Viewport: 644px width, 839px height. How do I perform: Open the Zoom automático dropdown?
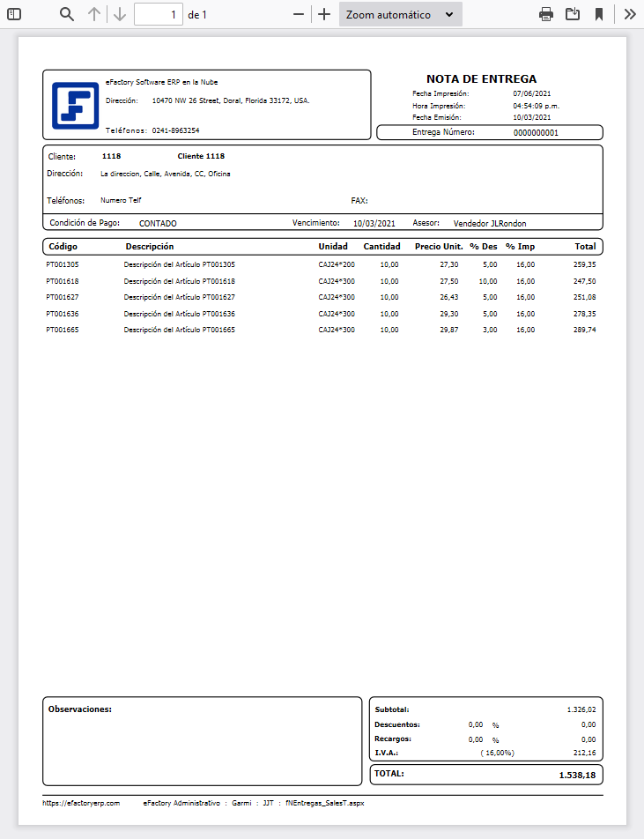pyautogui.click(x=401, y=14)
